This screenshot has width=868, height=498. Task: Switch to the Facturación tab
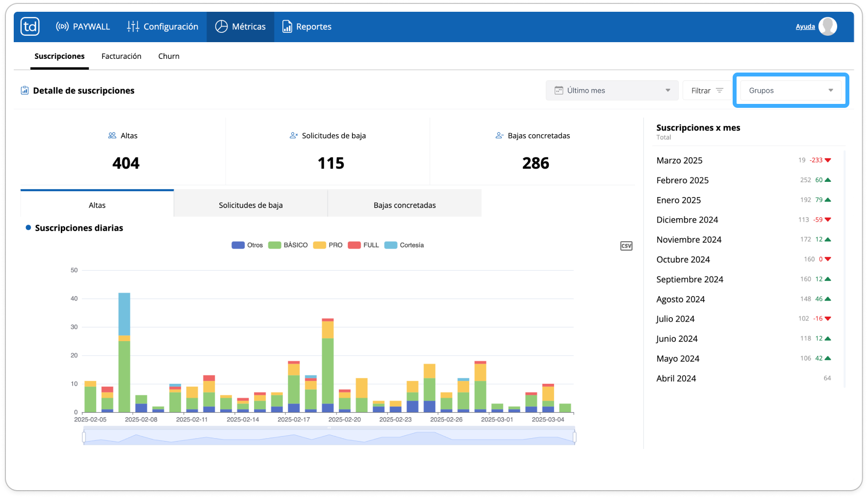pos(122,56)
